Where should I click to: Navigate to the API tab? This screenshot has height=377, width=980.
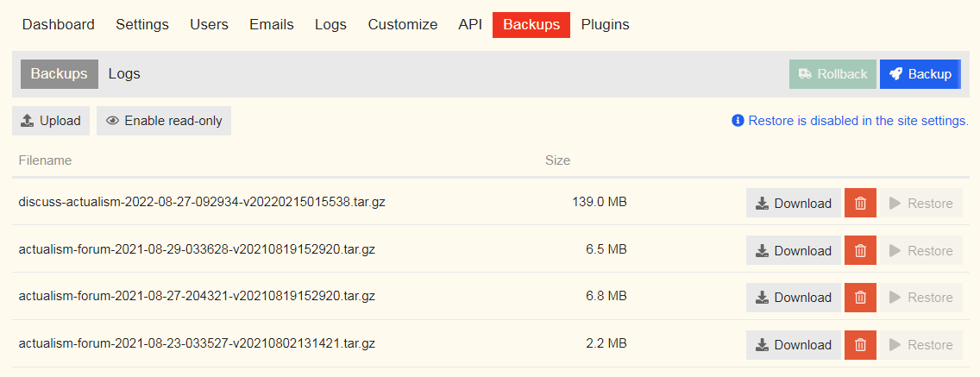click(470, 24)
